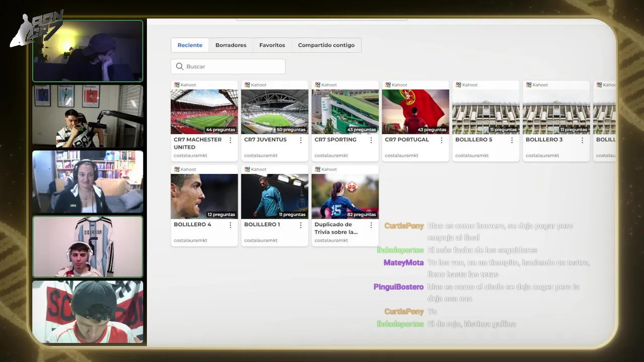Click Kahoot badge on CR7 SPORTING card
The width and height of the screenshot is (644, 362).
(x=326, y=85)
